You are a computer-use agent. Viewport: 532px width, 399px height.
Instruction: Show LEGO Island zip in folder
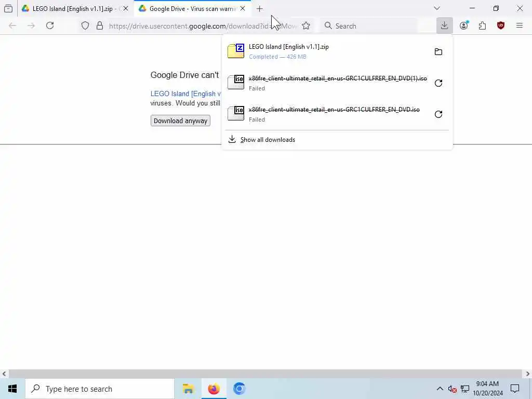click(x=438, y=51)
